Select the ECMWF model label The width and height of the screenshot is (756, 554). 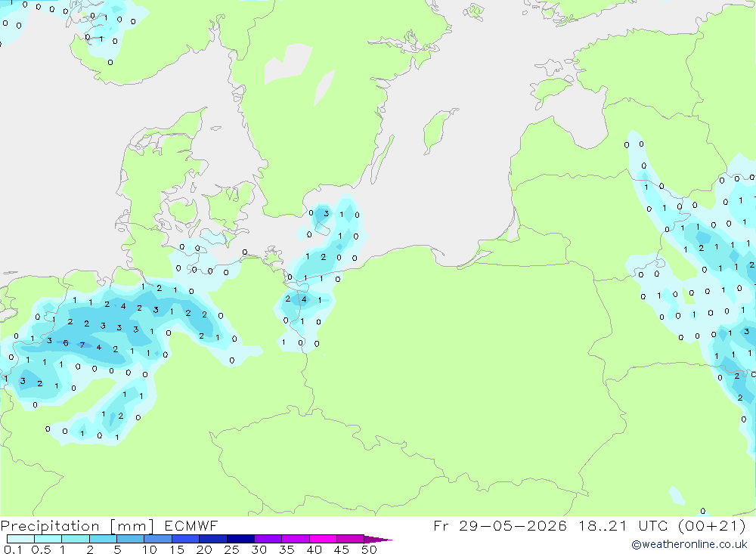click(x=191, y=526)
